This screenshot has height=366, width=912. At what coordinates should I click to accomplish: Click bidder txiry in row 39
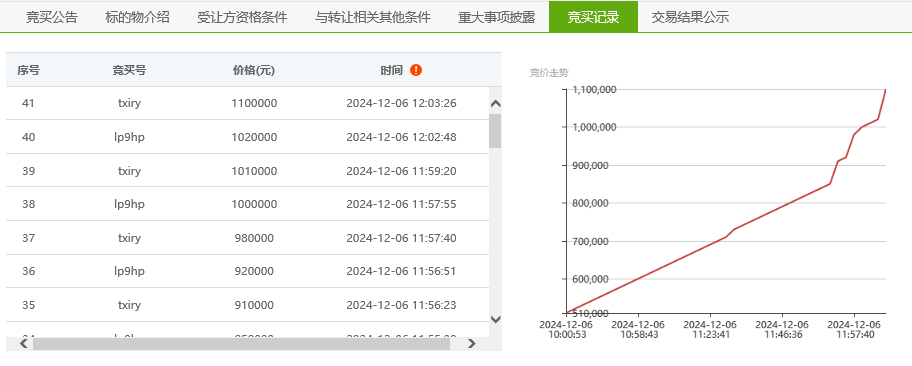point(129,171)
